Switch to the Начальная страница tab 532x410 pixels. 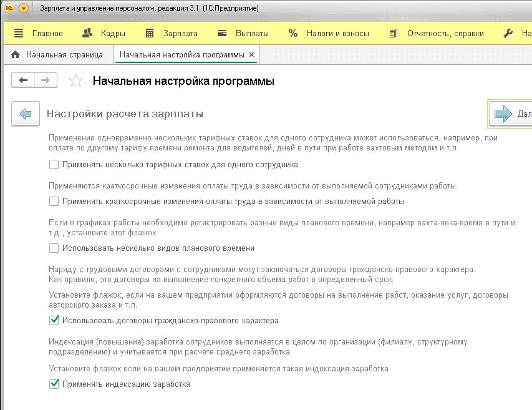[x=58, y=55]
